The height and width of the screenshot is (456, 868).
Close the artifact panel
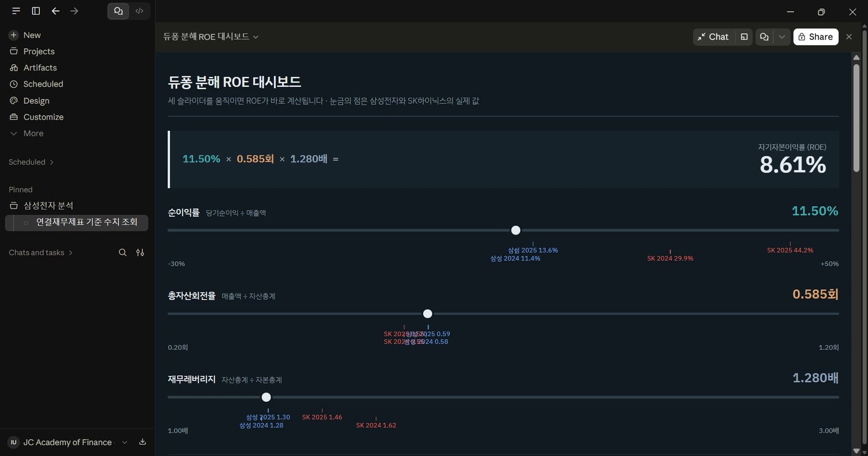tap(849, 37)
